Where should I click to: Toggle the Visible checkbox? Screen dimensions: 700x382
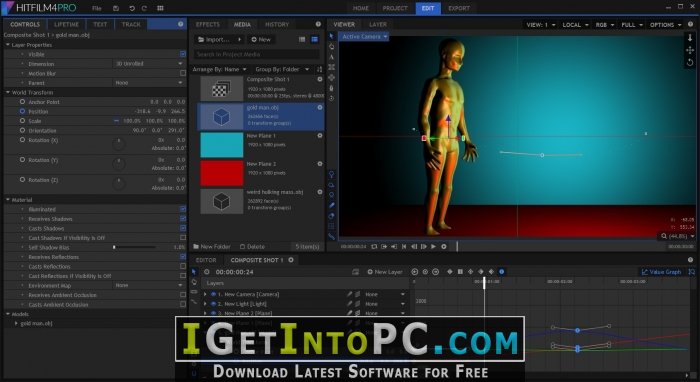point(183,54)
